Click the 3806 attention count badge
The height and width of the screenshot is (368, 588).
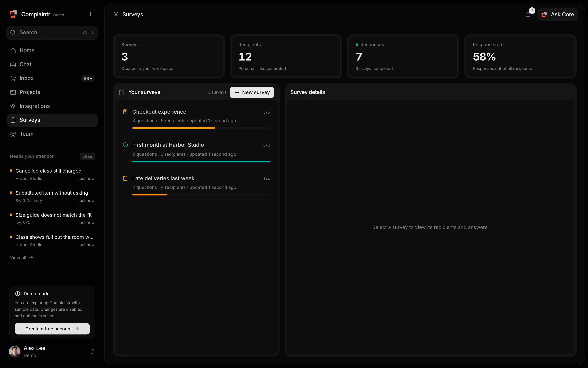(x=87, y=156)
